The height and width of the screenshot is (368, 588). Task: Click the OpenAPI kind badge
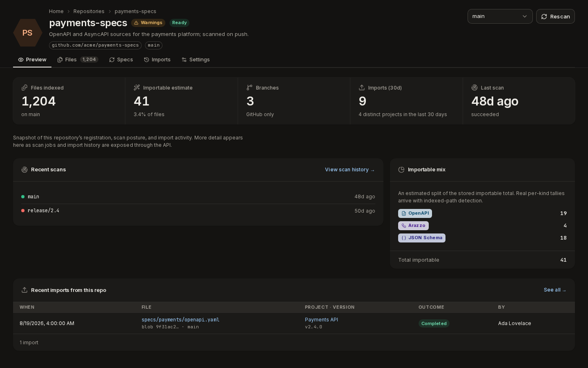[415, 213]
